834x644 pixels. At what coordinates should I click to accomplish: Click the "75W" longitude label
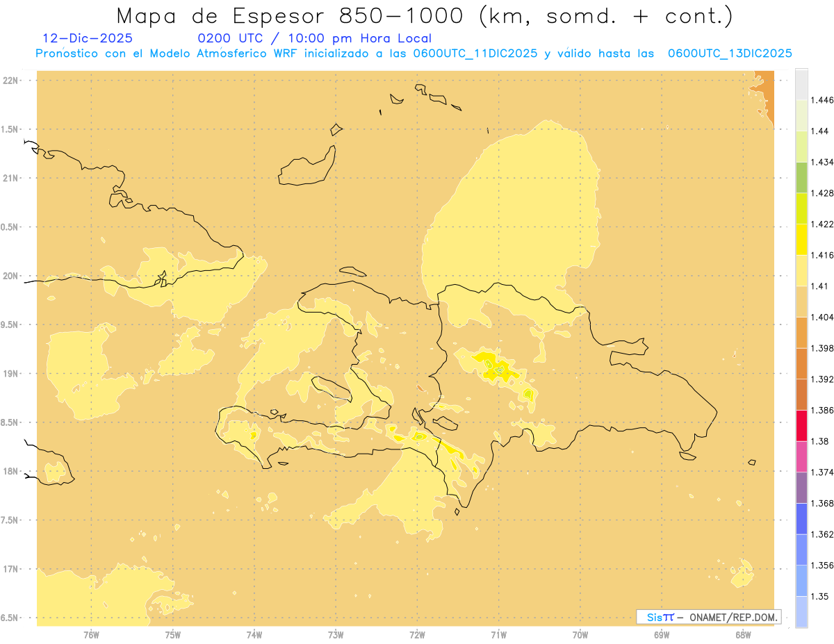(173, 634)
